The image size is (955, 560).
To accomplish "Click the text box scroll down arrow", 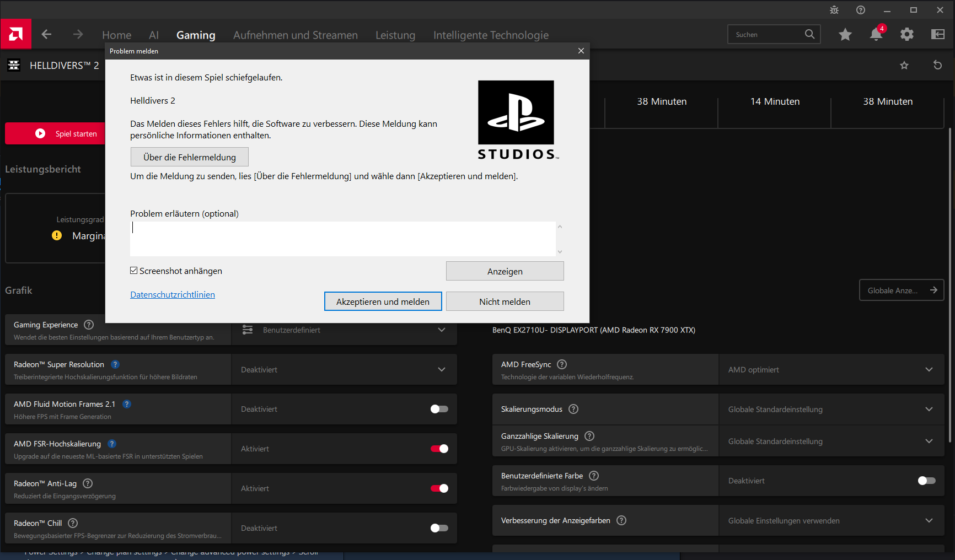I will [x=560, y=251].
